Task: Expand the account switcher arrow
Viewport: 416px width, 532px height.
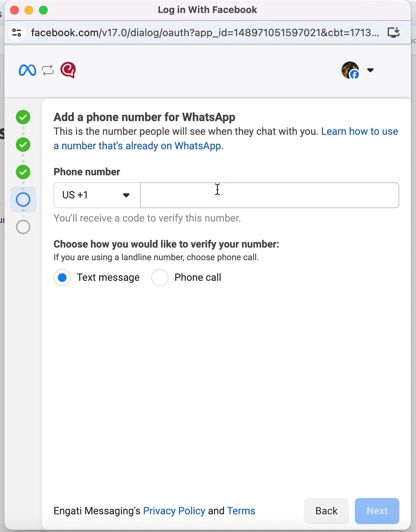Action: point(370,70)
